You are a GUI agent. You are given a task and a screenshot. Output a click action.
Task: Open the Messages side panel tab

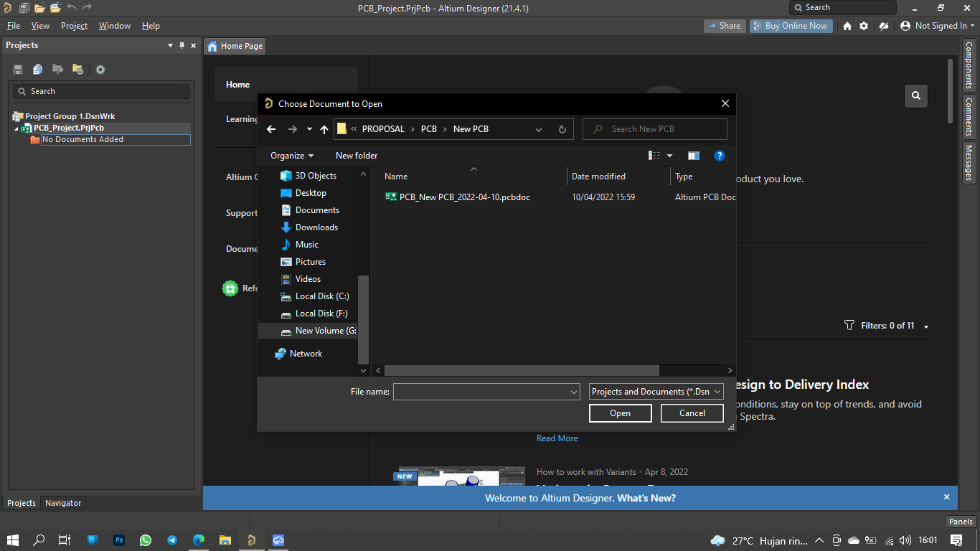click(x=969, y=164)
